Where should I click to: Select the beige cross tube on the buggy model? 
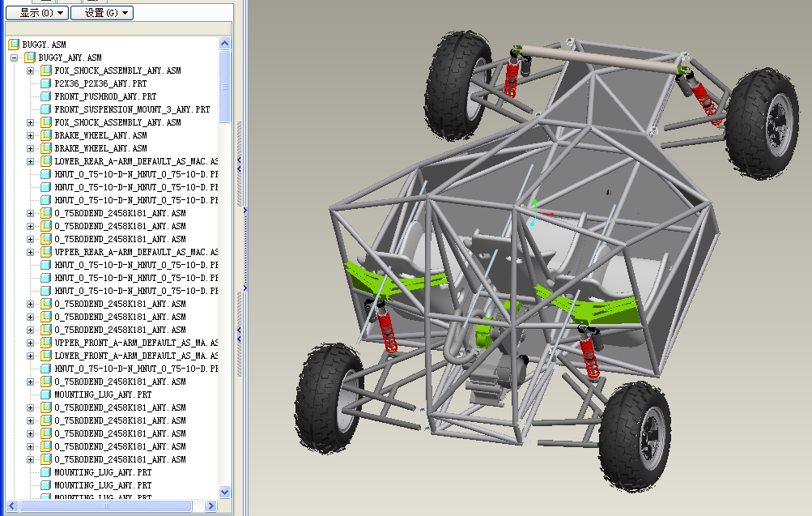(600, 58)
